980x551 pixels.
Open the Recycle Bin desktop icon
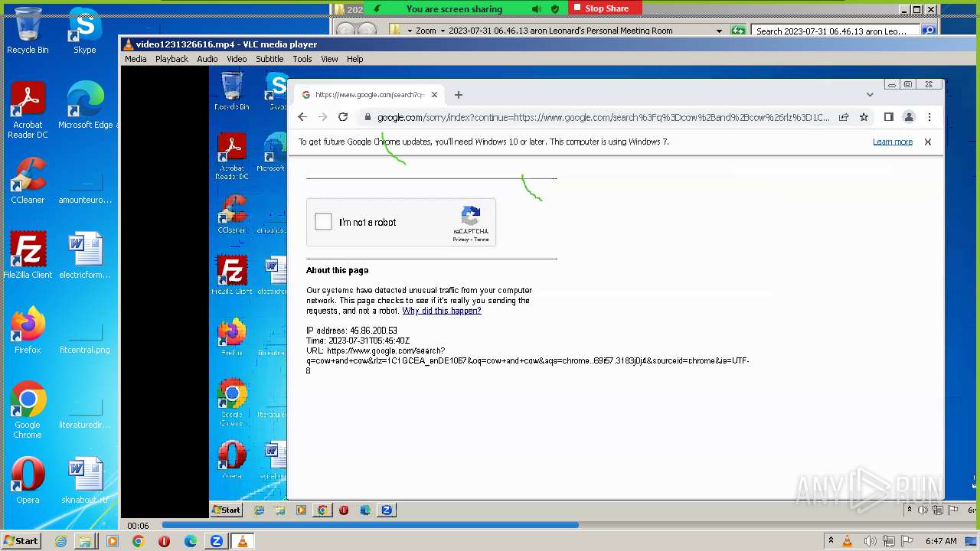(x=28, y=31)
